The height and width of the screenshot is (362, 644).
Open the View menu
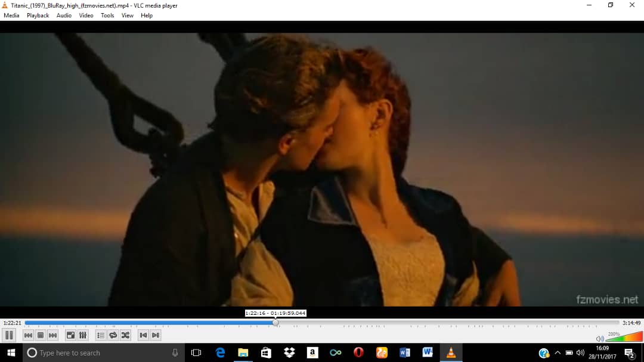point(128,16)
